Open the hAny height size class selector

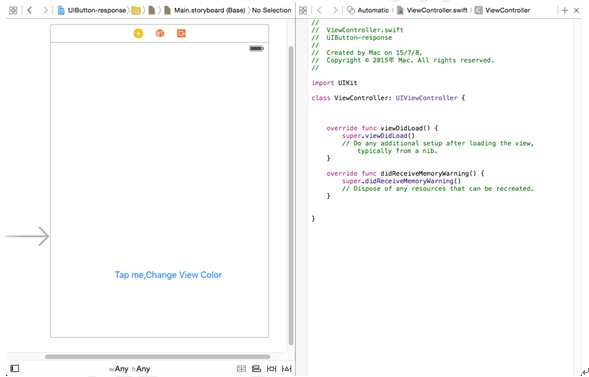pos(141,369)
